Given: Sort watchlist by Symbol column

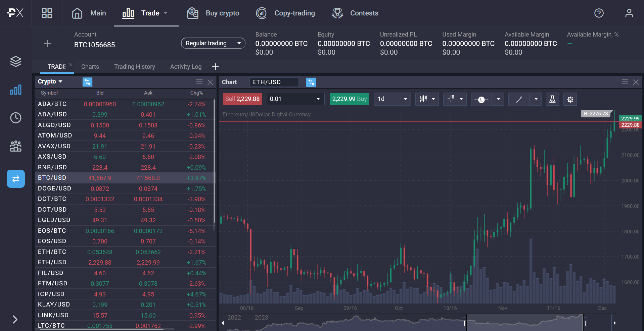Looking at the screenshot, I should tap(49, 93).
